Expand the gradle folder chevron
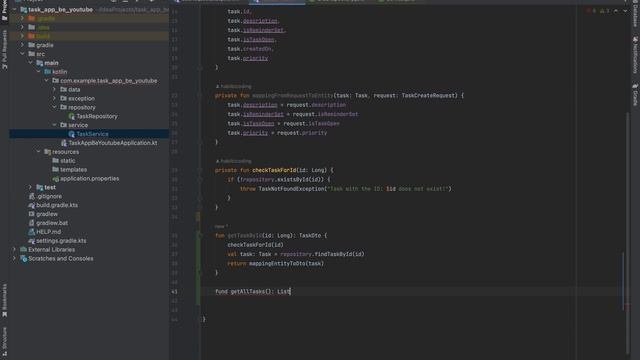This screenshot has width=640, height=360. point(22,45)
